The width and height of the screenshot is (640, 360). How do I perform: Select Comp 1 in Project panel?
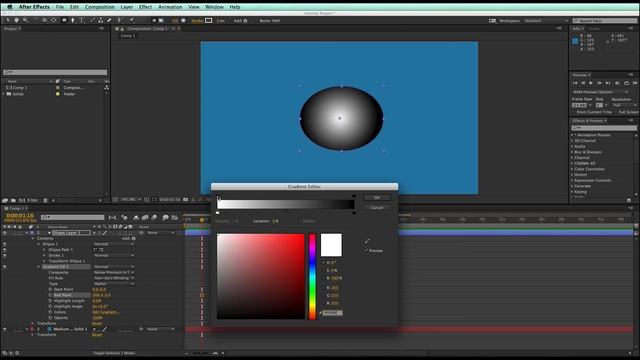tap(19, 88)
